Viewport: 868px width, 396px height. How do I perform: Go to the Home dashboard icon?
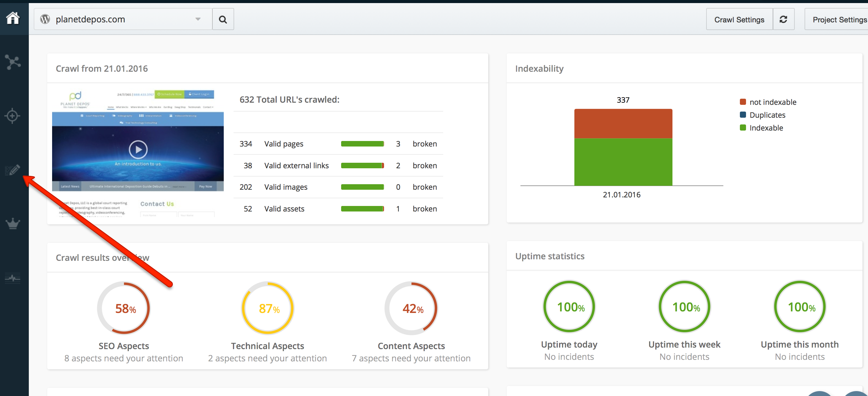[13, 18]
